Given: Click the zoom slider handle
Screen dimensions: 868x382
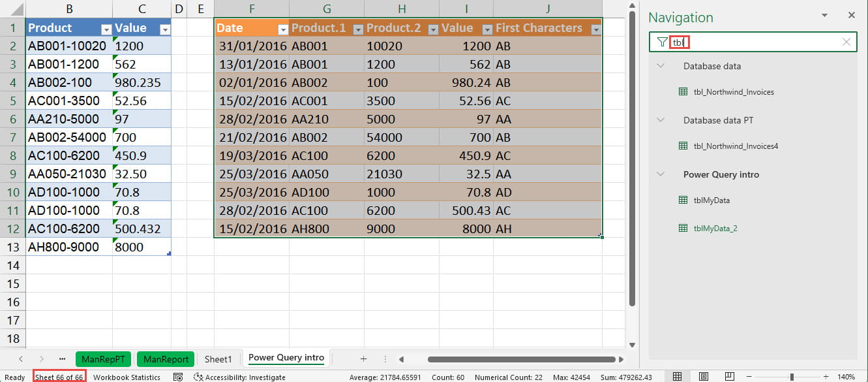Looking at the screenshot, I should 792,377.
